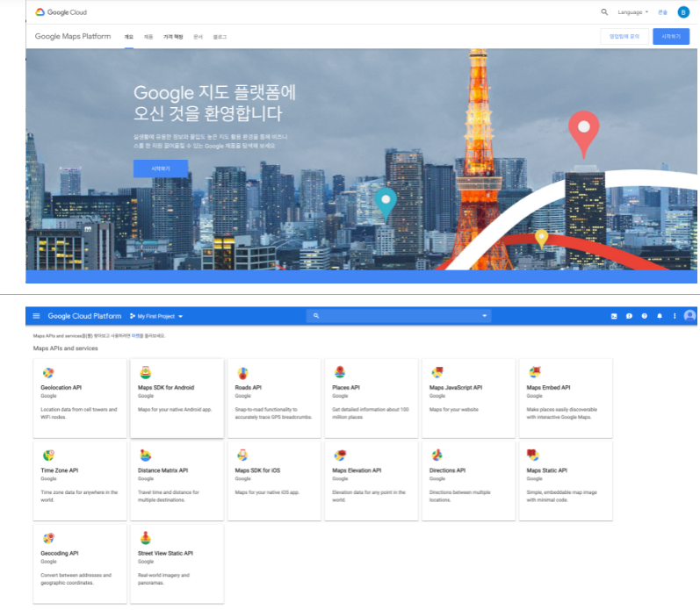Open the Maps Elevation API title
This screenshot has width=700, height=610.
pos(357,470)
